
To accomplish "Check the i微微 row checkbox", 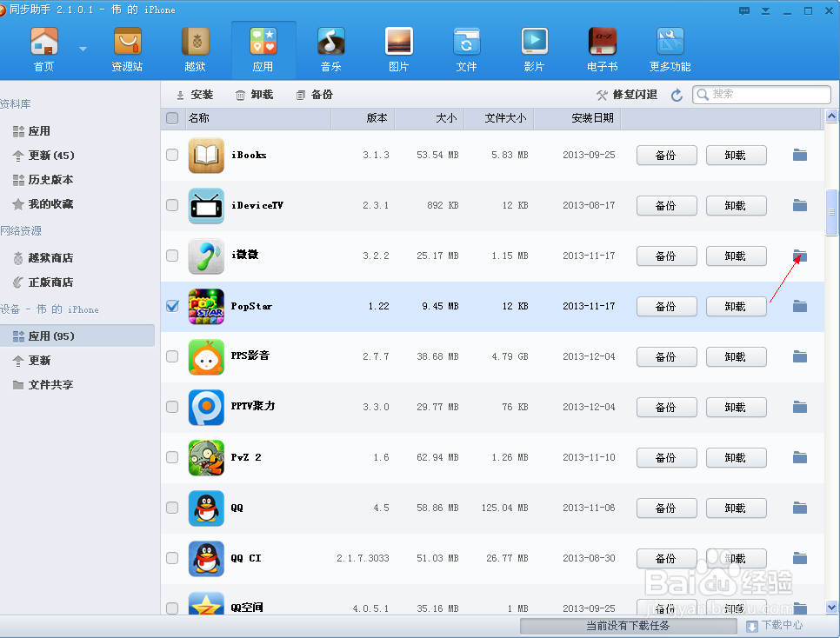I will [x=172, y=256].
